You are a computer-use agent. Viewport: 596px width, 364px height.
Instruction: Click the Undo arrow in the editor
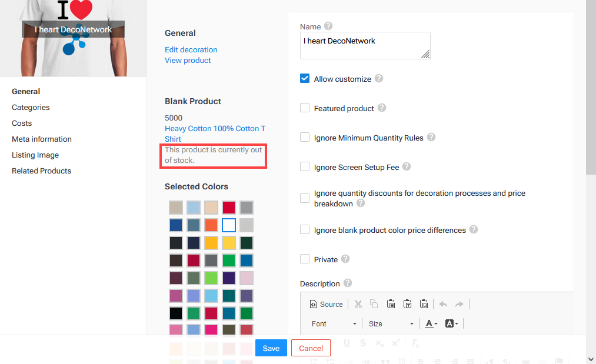pos(443,304)
